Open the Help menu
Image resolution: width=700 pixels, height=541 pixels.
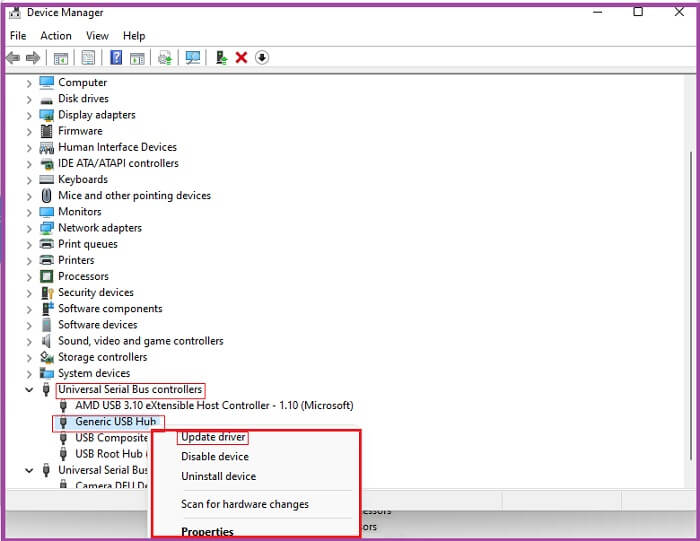(x=134, y=36)
